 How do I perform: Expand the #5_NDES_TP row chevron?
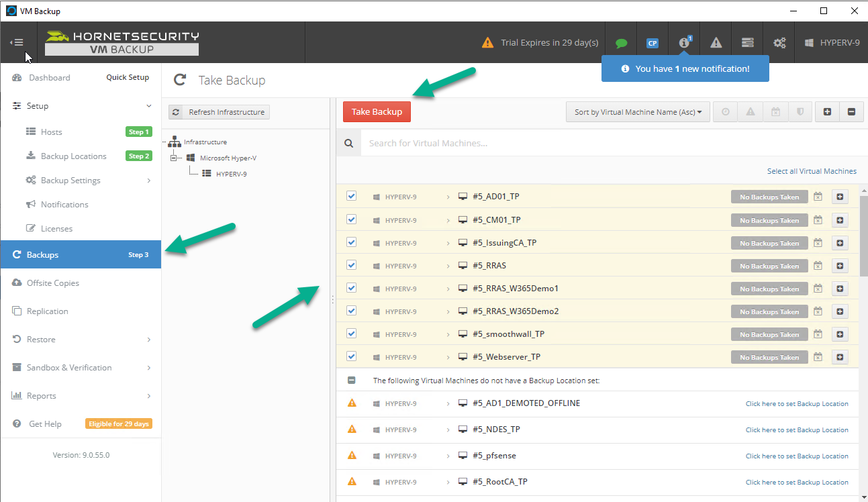[x=448, y=430]
